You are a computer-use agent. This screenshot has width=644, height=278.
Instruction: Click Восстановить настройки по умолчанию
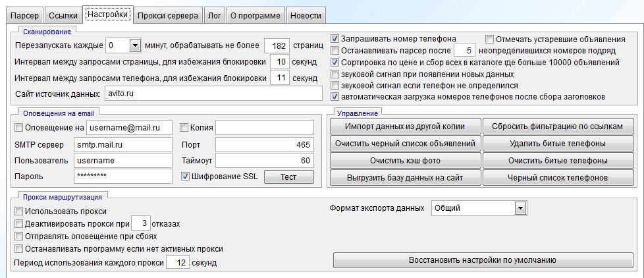(484, 260)
